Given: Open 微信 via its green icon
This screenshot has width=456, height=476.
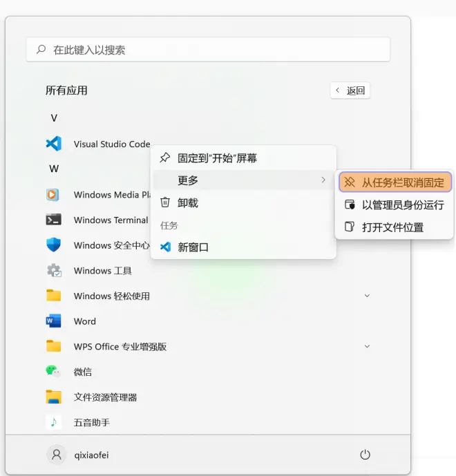Looking at the screenshot, I should click(x=53, y=371).
